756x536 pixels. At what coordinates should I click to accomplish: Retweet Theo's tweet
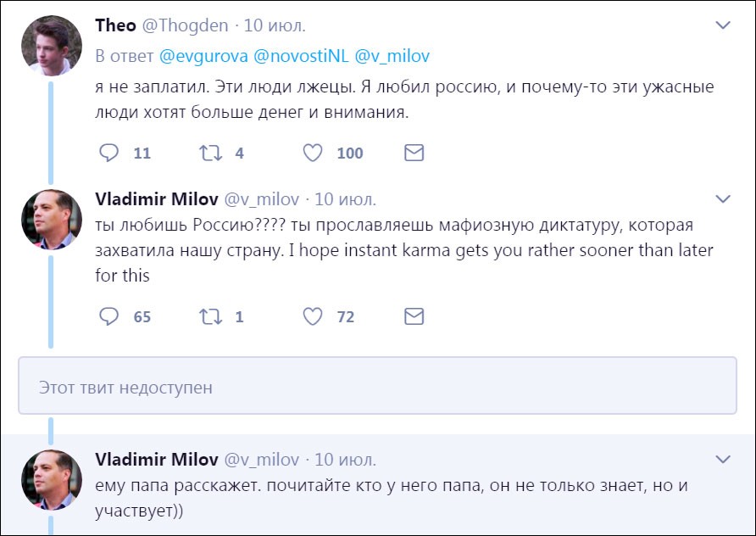point(209,153)
